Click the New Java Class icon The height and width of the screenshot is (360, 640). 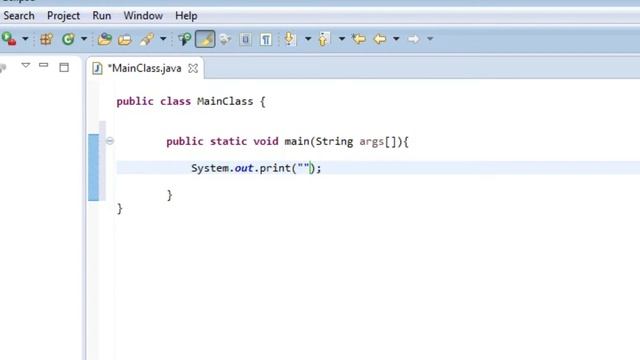click(x=68, y=39)
